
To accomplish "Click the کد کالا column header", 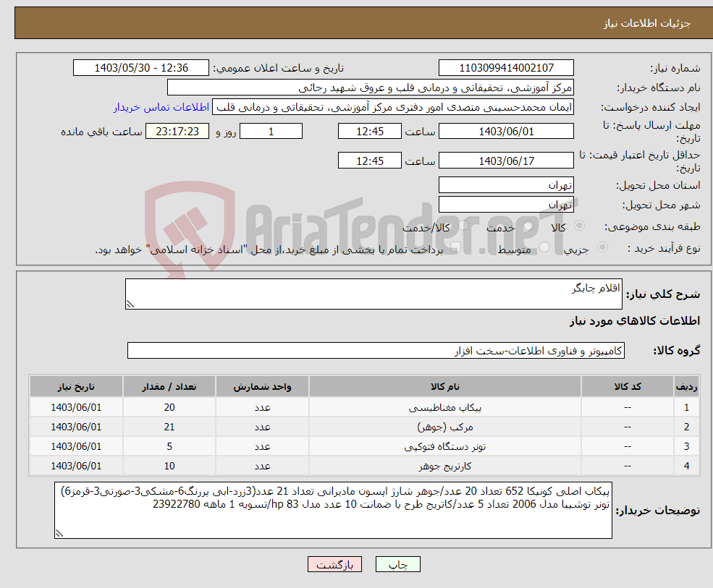I will point(628,386).
